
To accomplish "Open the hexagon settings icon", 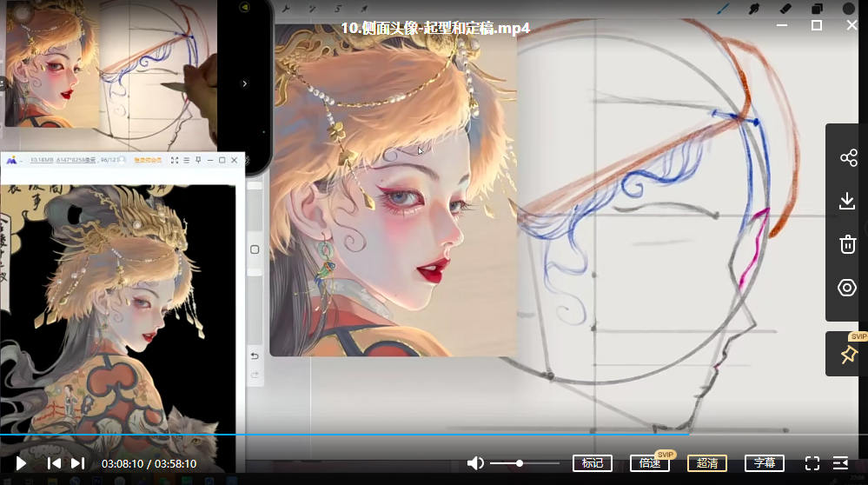I will (x=848, y=288).
